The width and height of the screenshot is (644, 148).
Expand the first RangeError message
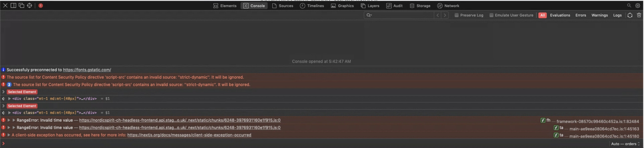coord(9,120)
